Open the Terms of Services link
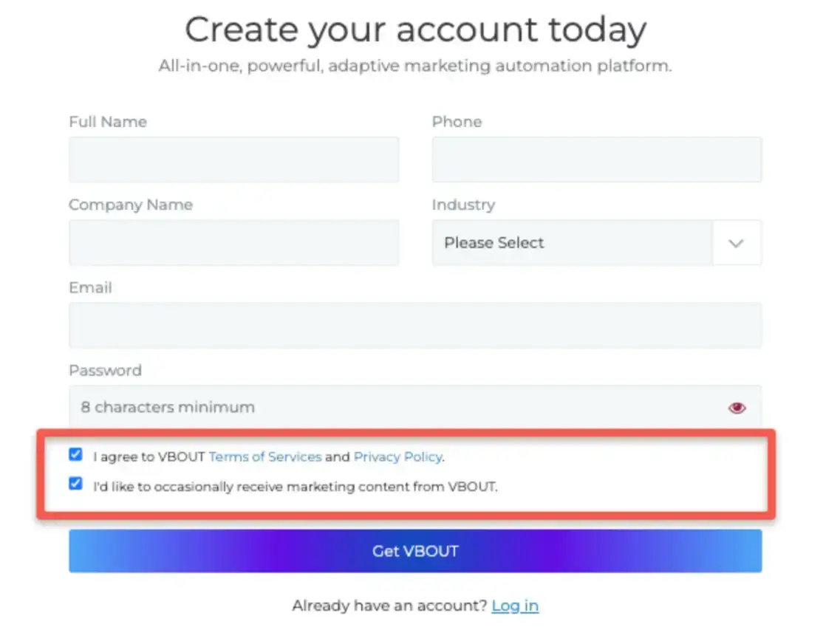 coord(265,456)
